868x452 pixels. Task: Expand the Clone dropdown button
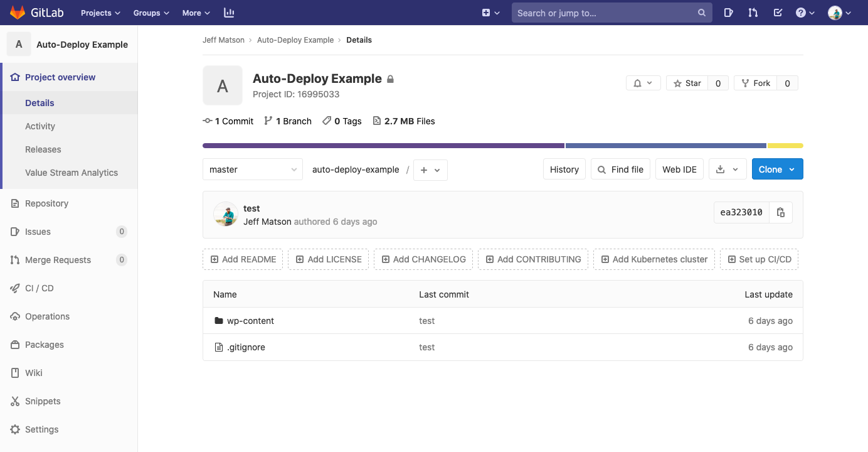[777, 169]
